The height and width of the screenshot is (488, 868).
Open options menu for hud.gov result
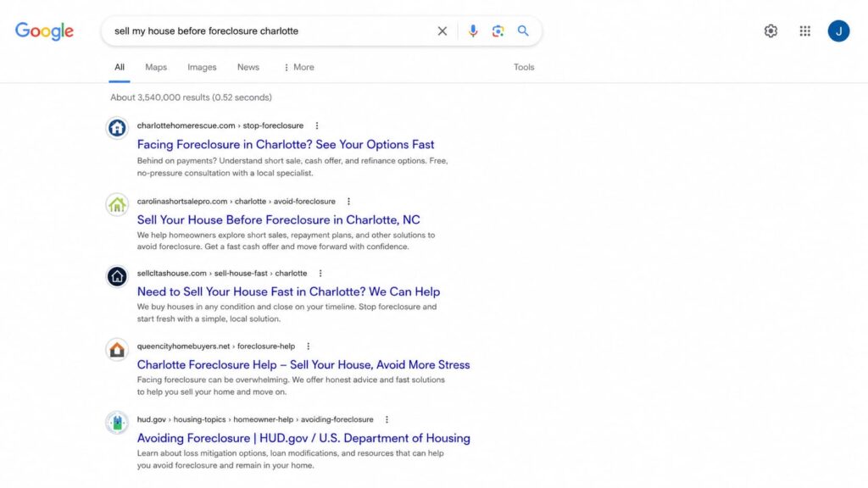coord(387,419)
